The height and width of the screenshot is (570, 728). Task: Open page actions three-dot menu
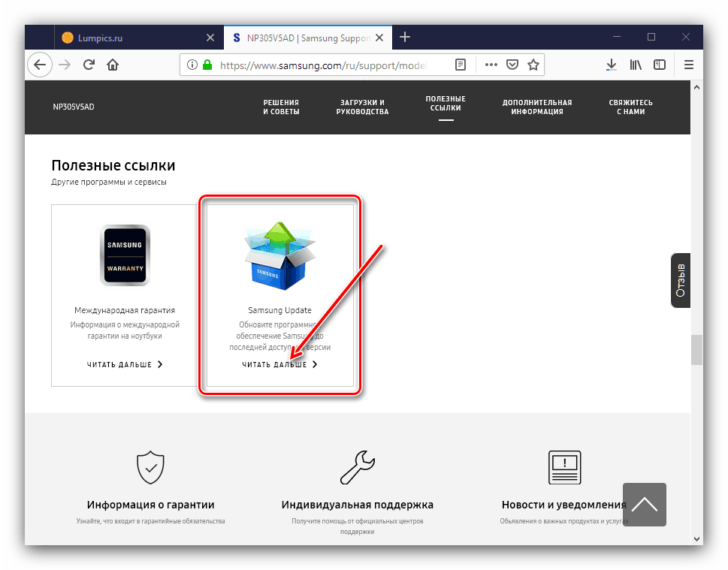(x=491, y=65)
